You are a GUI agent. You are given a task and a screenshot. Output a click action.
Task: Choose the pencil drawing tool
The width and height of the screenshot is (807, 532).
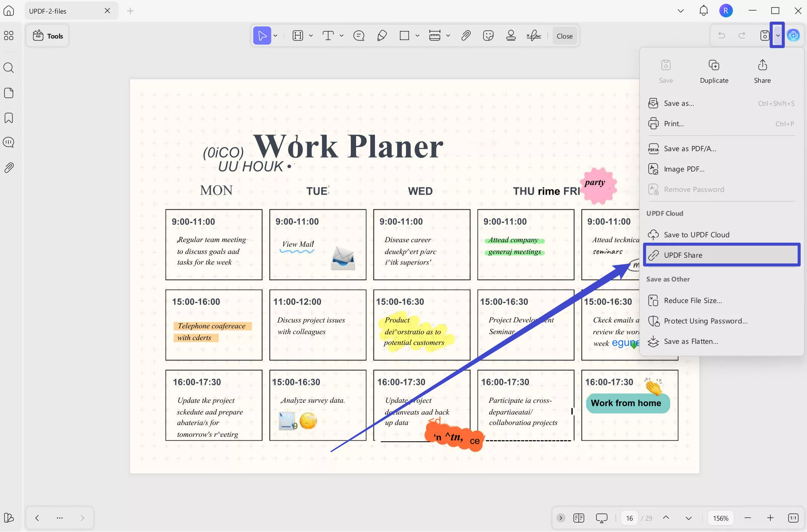point(382,36)
